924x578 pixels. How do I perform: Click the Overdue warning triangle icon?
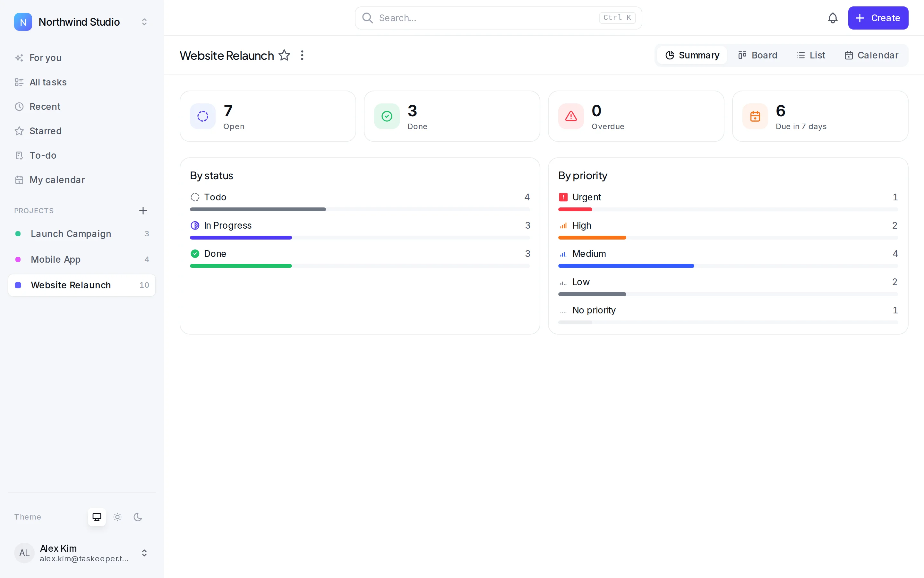571,116
